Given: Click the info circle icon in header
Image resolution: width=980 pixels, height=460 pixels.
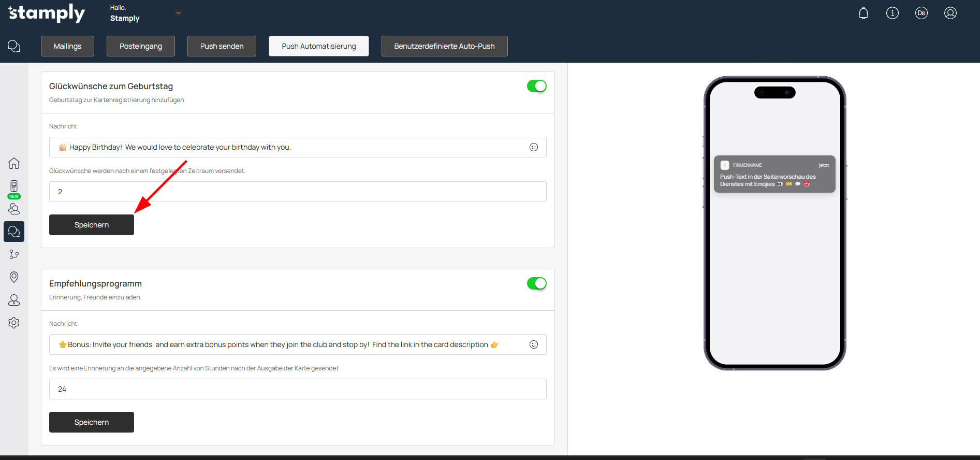Looking at the screenshot, I should coord(892,13).
